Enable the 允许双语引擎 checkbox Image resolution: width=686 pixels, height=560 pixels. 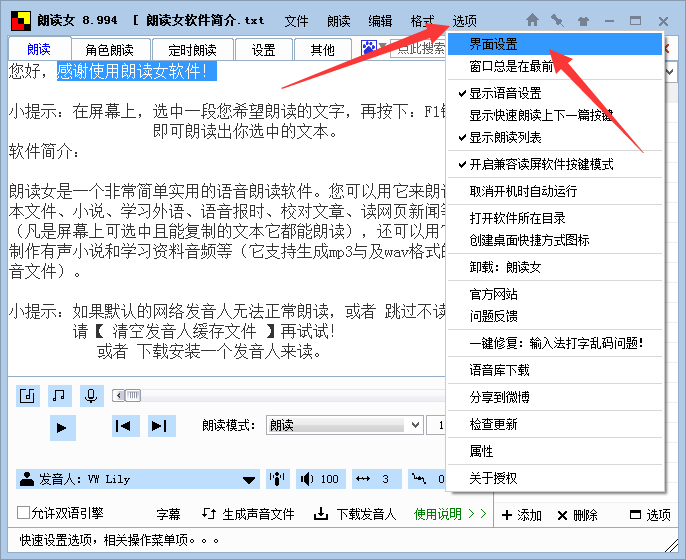23,512
